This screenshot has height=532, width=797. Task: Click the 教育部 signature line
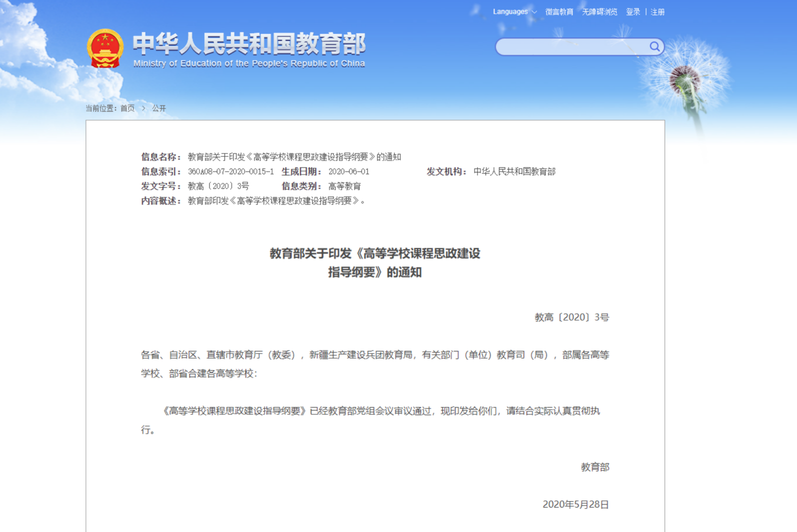595,467
